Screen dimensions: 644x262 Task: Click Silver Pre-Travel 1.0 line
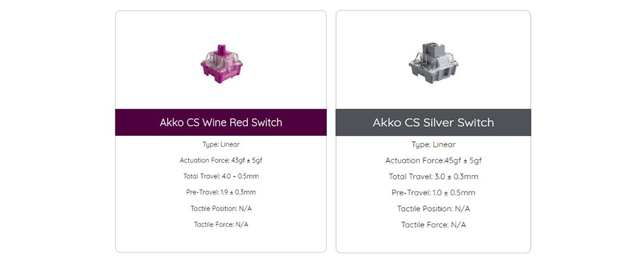point(433,193)
